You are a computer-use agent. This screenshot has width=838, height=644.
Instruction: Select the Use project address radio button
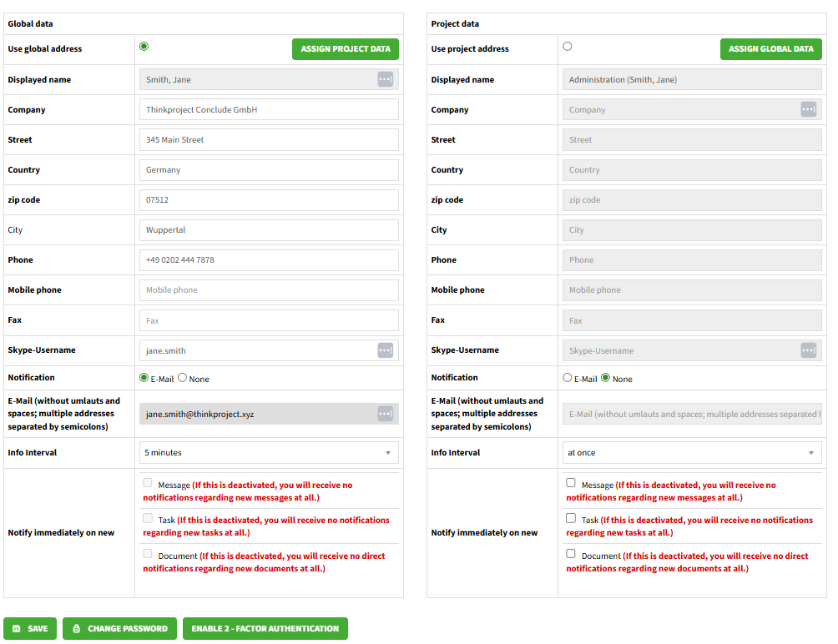568,47
